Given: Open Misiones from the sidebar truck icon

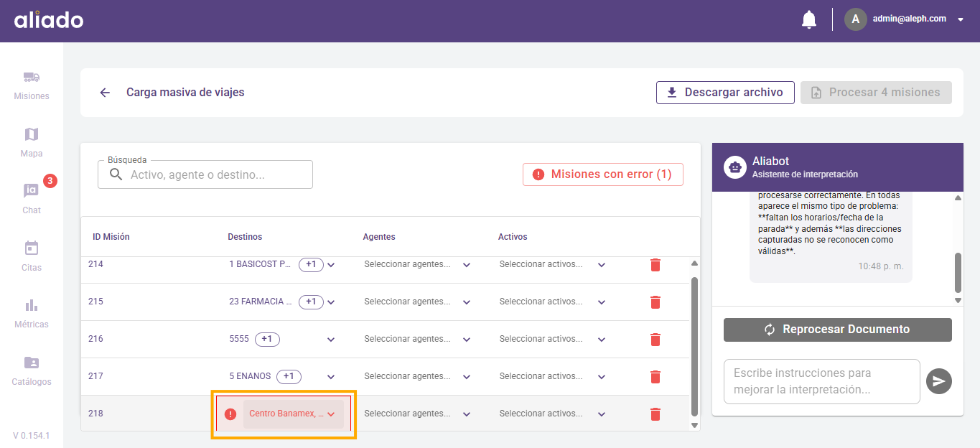Looking at the screenshot, I should [32, 85].
